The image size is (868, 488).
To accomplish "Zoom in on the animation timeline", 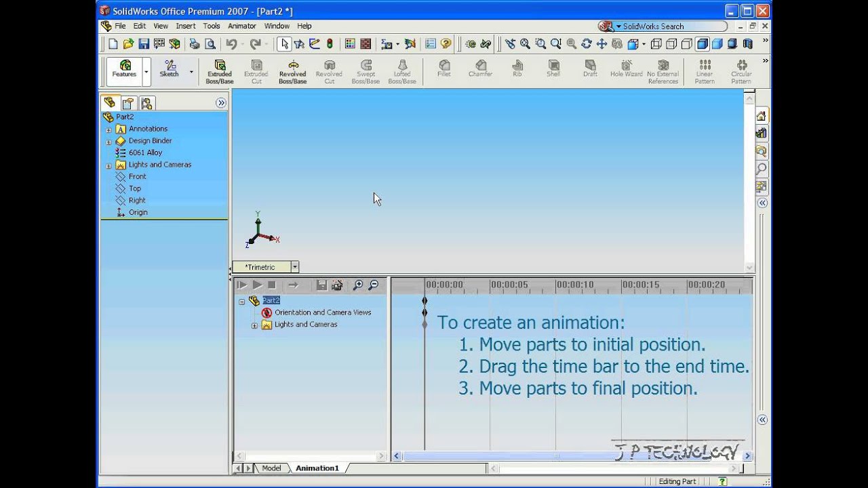I will 357,285.
